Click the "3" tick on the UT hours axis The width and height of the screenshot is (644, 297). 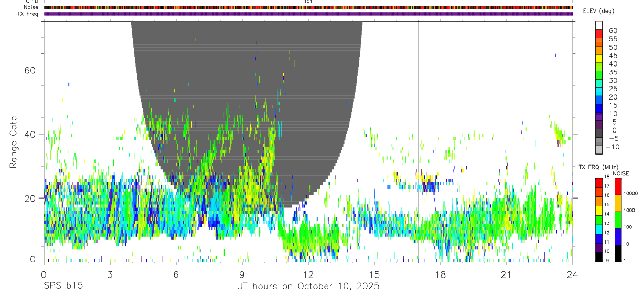110,274
